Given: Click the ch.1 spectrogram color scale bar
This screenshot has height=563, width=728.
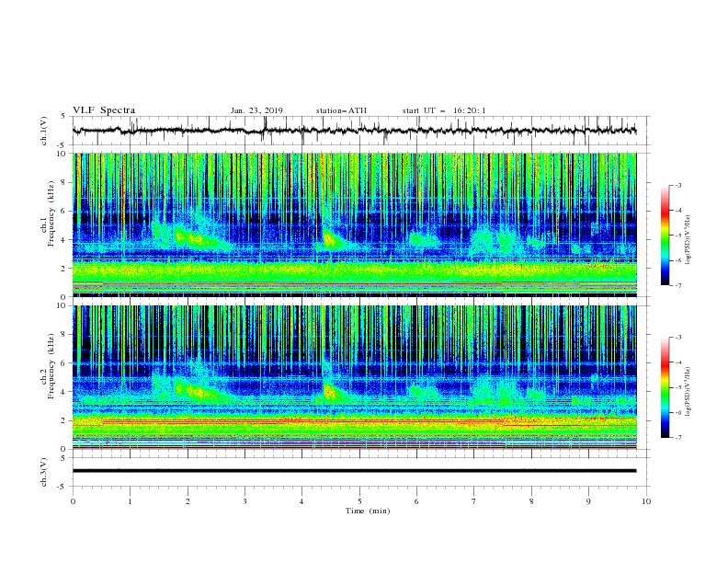Looking at the screenshot, I should (x=665, y=236).
